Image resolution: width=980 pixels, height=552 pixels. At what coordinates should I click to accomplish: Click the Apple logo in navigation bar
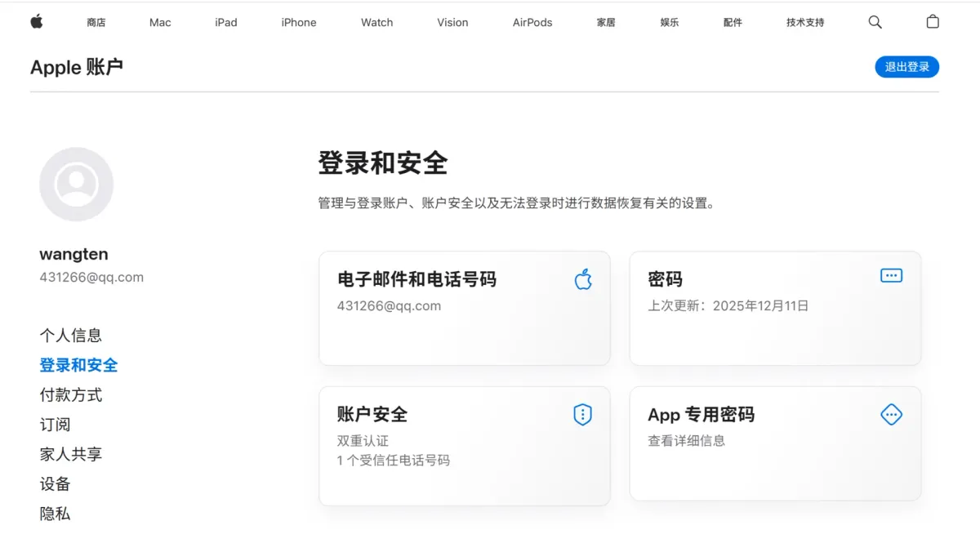37,22
